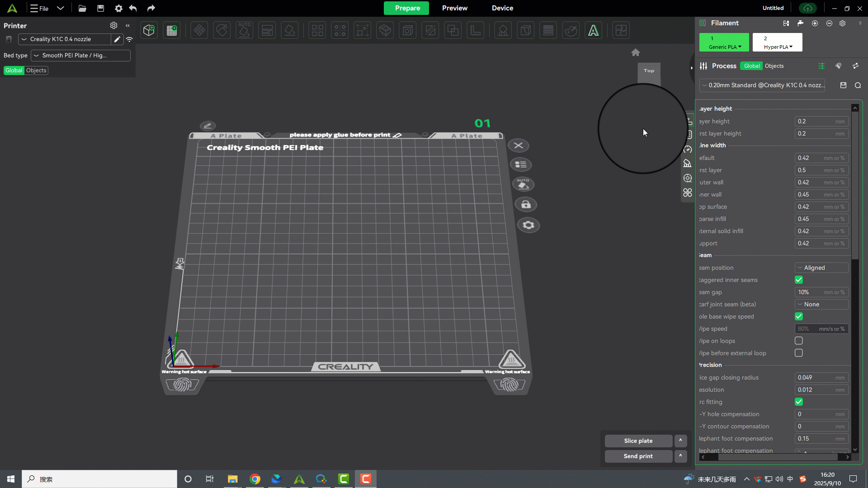868x488 pixels.
Task: Switch to the Device tab
Action: point(502,8)
